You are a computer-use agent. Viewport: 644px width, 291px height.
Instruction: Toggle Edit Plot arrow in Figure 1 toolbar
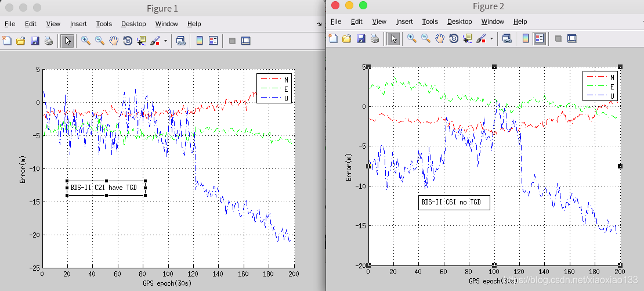tap(67, 41)
